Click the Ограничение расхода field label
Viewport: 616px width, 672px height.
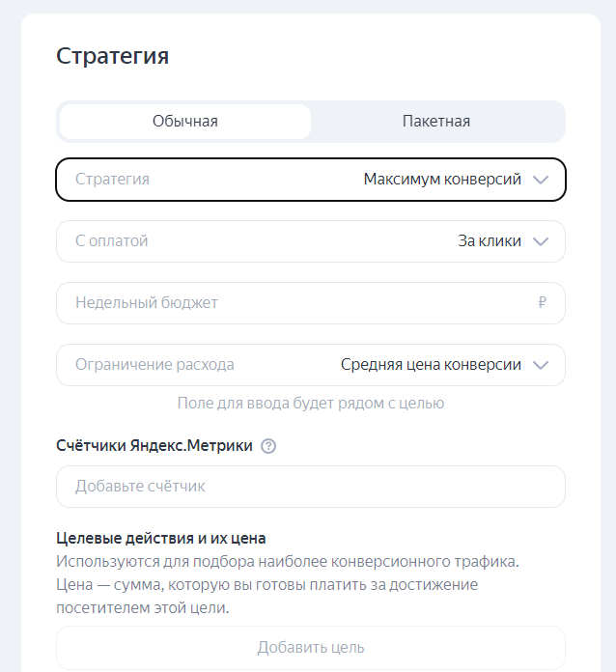[x=154, y=365]
